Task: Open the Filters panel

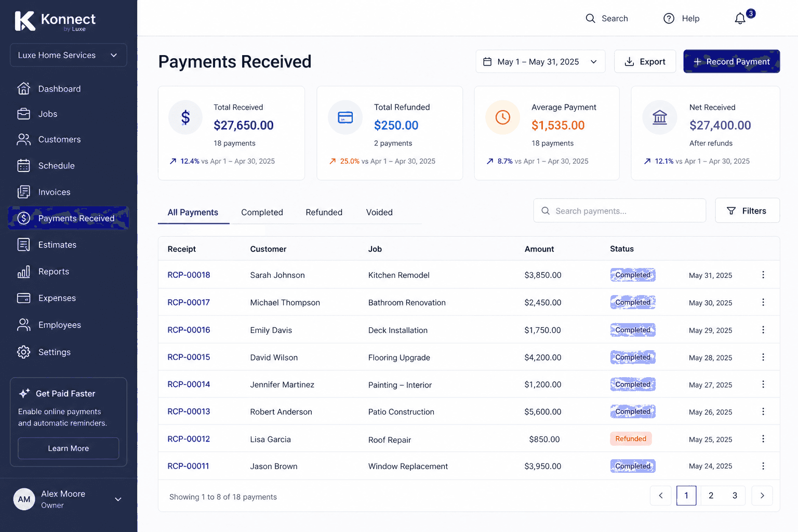Action: coord(747,210)
